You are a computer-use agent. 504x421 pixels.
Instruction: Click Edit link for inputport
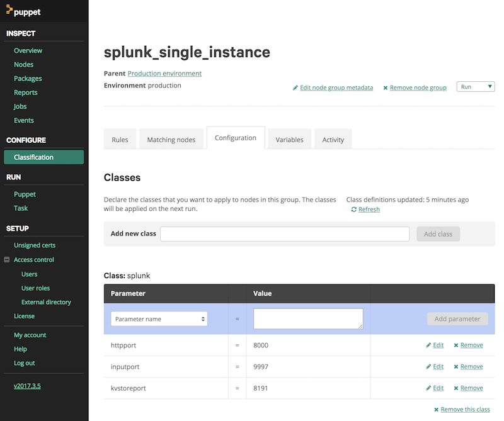pos(438,366)
